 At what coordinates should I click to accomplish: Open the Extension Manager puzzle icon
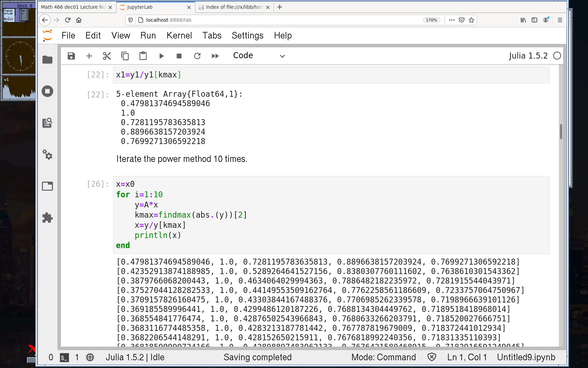coord(47,218)
